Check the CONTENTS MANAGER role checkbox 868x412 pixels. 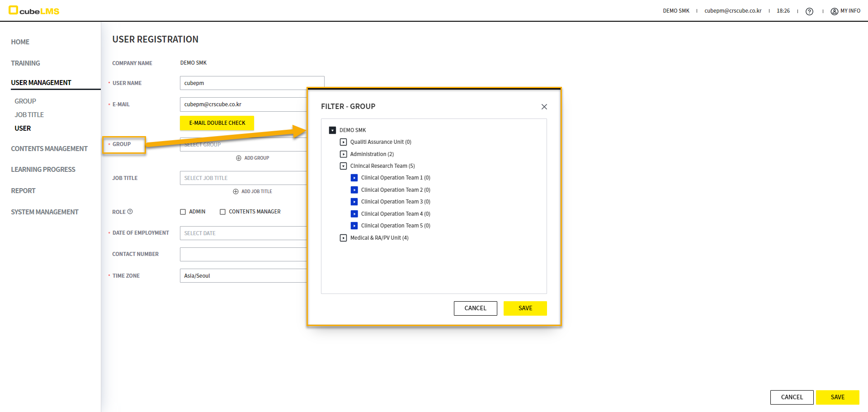point(222,212)
